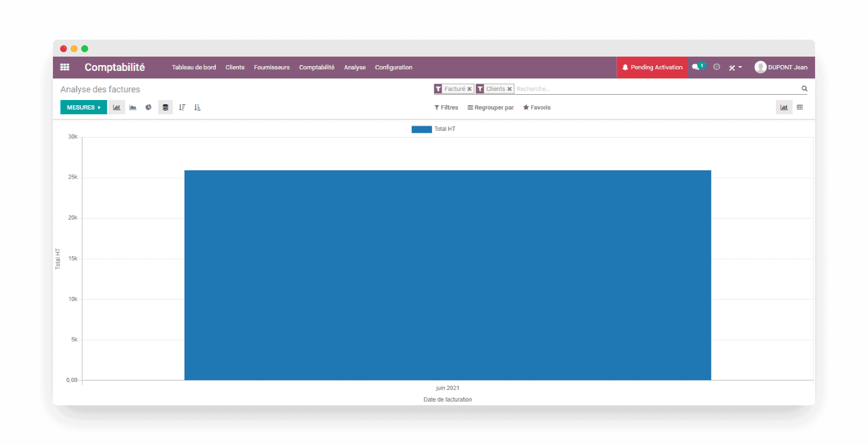Toggle stacked chart option
868x445 pixels.
pyautogui.click(x=165, y=107)
